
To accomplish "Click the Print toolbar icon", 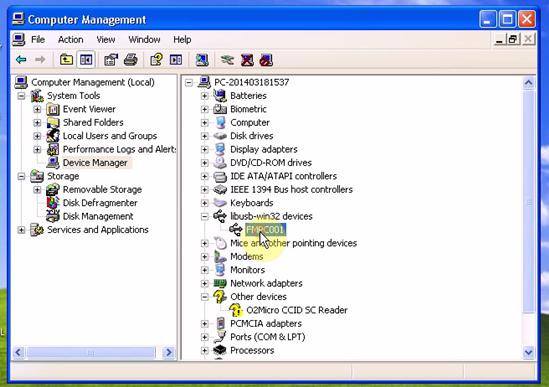I will click(x=131, y=60).
